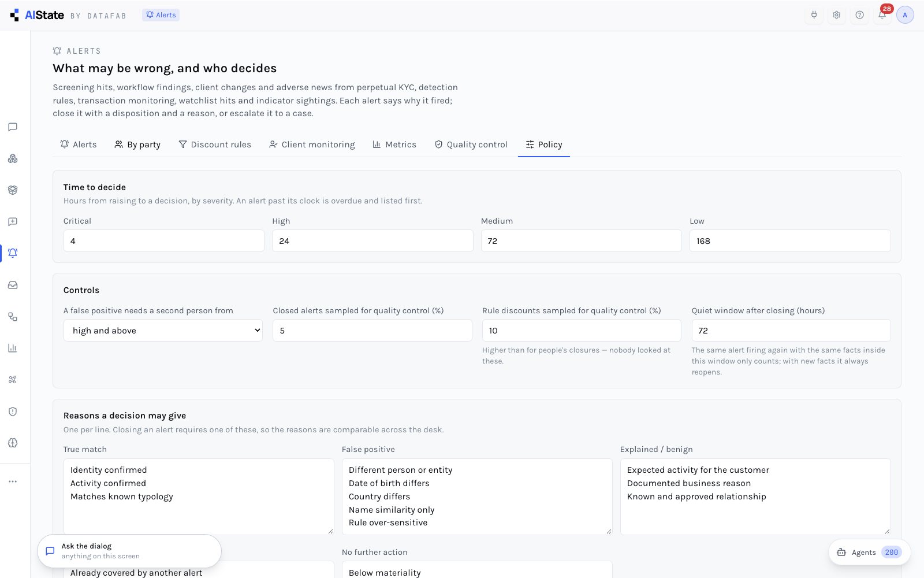Click the Alerts breadcrumb chip in header
924x578 pixels.
(161, 15)
